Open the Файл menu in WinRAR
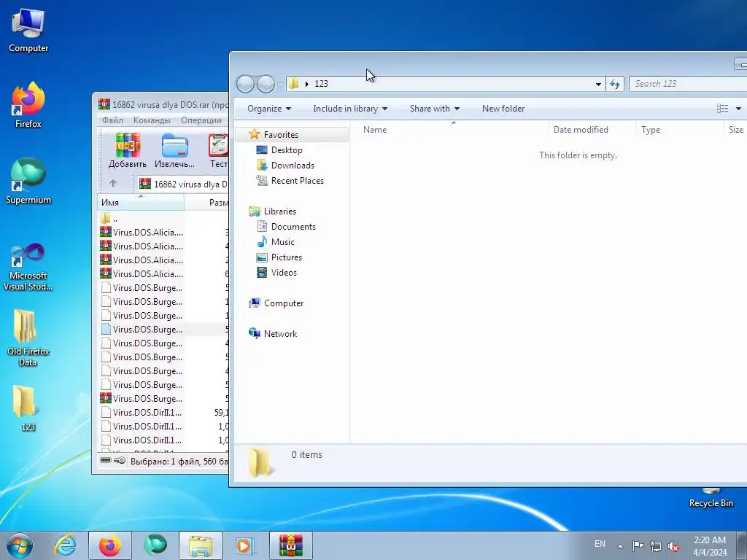 coord(112,120)
